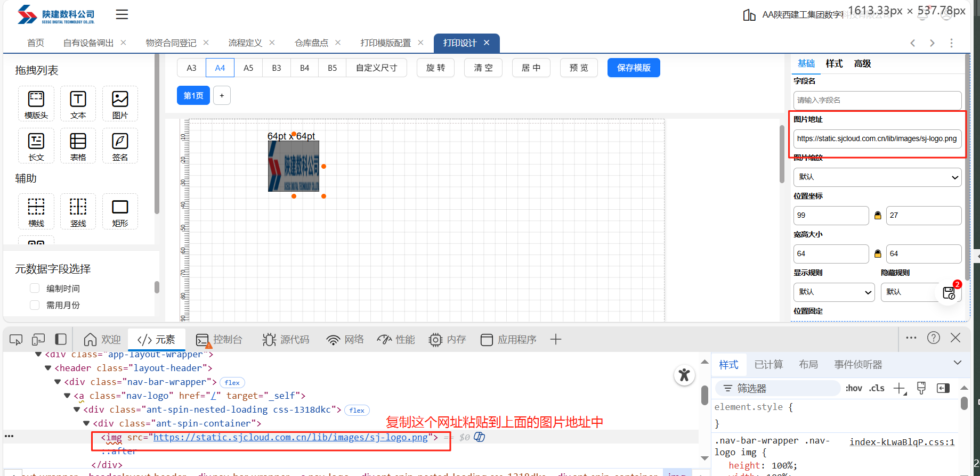Toggle the hamburger menu beside the logo
This screenshot has width=980, height=476.
coord(122,14)
